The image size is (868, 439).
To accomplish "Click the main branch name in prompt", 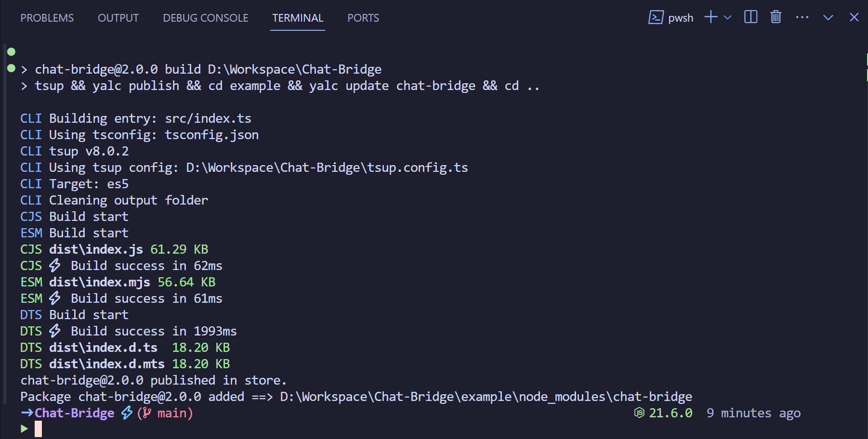I will point(172,413).
